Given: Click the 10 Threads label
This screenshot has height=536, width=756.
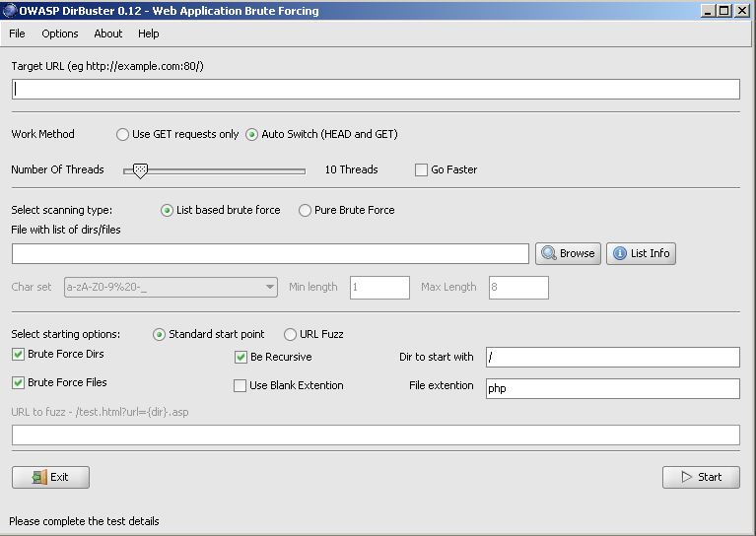Looking at the screenshot, I should tap(352, 169).
